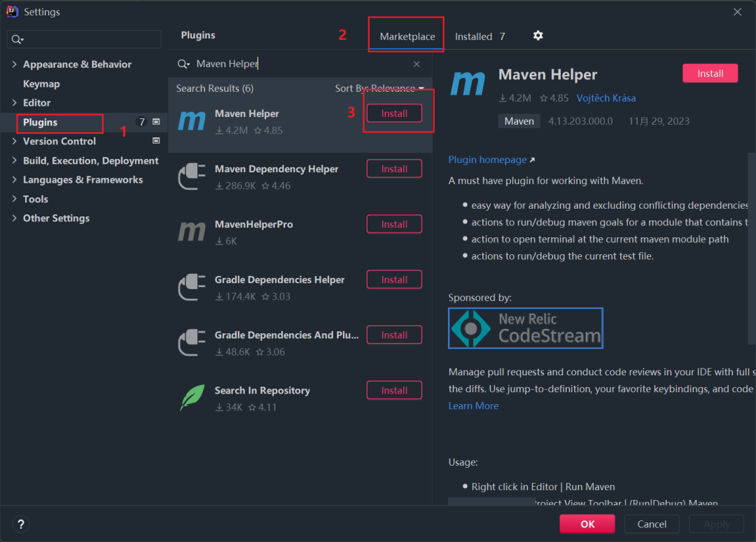Image resolution: width=756 pixels, height=542 pixels.
Task: Click the Maven Helper plugin logo in results
Action: pos(192,120)
